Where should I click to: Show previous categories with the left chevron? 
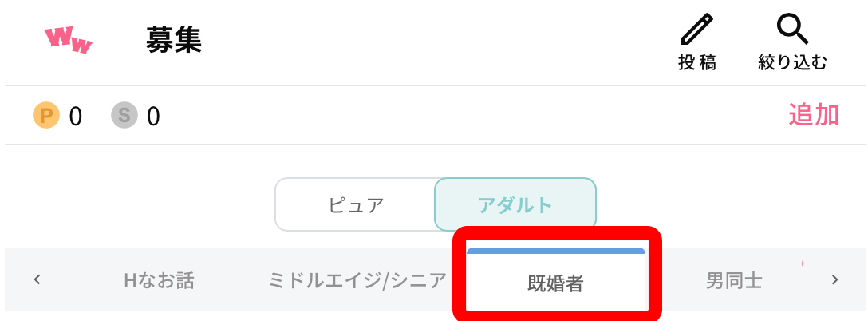37,279
